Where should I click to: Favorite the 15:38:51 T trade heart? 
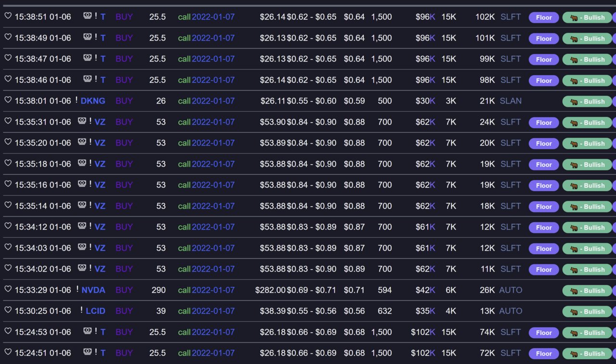(8, 16)
